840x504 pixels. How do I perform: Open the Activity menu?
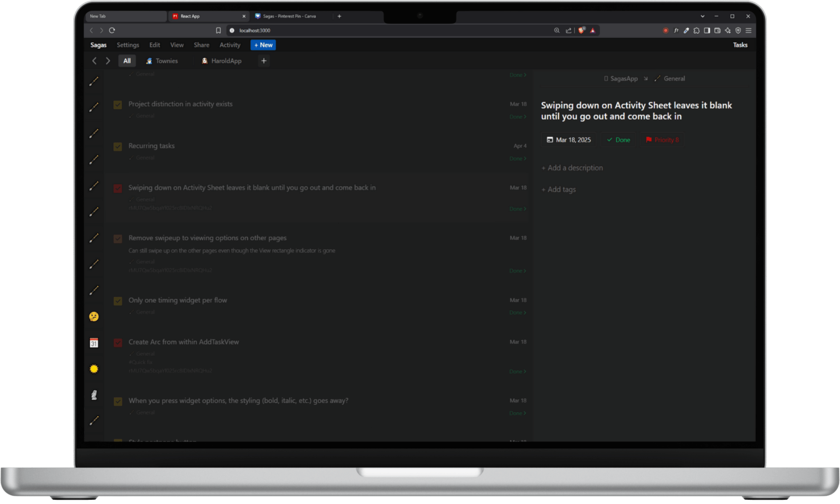point(230,45)
